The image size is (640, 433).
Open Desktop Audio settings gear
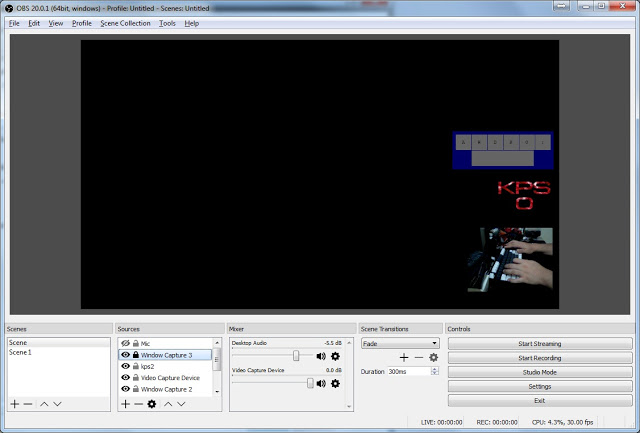tap(335, 356)
